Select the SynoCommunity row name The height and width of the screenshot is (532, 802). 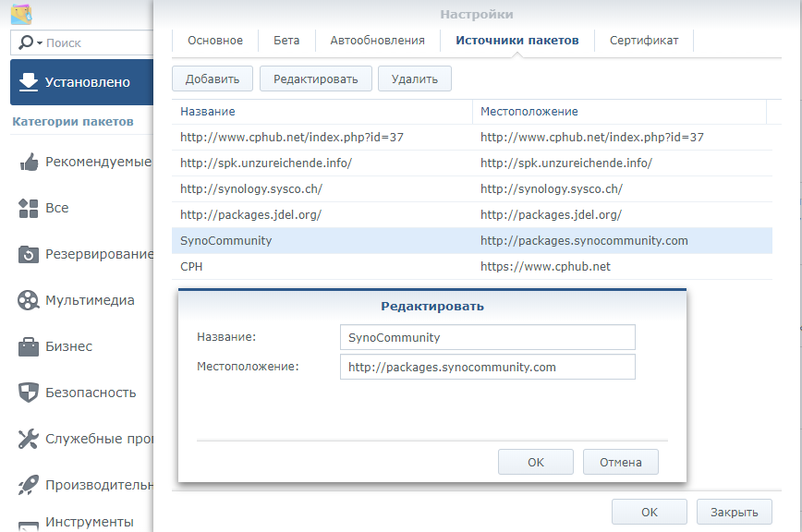[225, 241]
